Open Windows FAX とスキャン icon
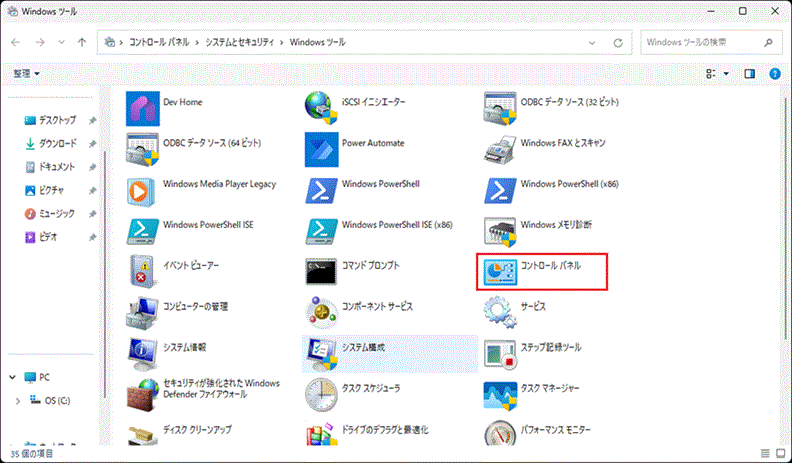This screenshot has height=463, width=792. click(x=500, y=150)
